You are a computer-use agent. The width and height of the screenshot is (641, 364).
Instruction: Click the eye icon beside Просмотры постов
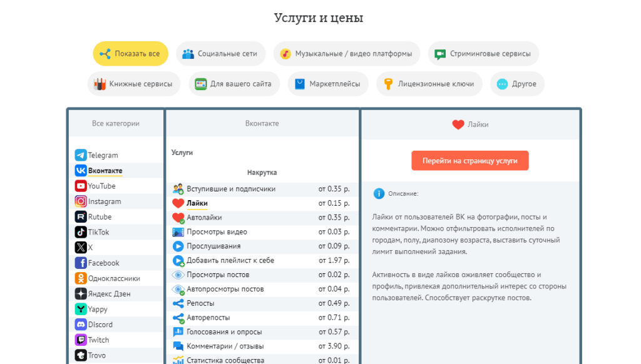[x=178, y=275]
